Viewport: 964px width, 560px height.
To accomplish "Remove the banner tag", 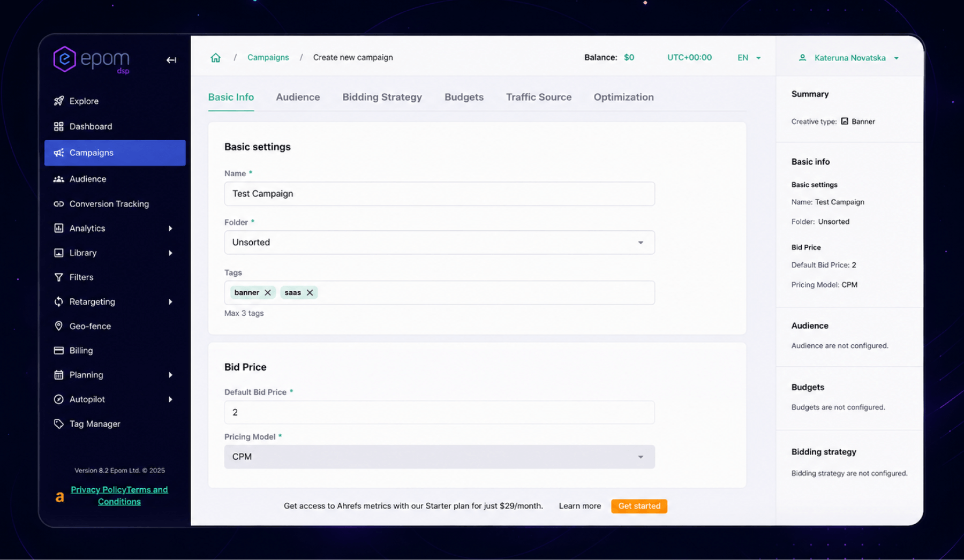I will click(268, 293).
